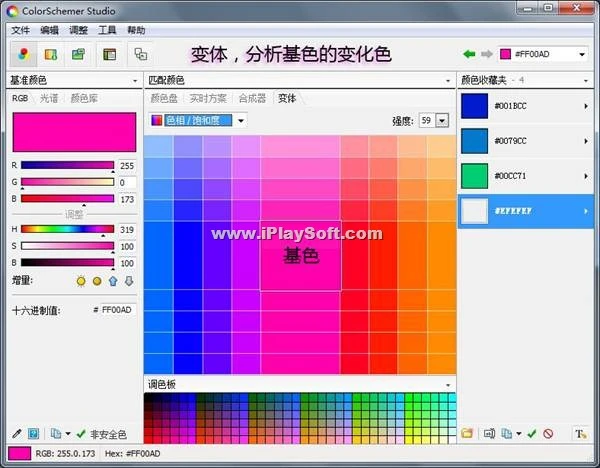Open the 文件 menu
Image resolution: width=600 pixels, height=468 pixels.
20,30
